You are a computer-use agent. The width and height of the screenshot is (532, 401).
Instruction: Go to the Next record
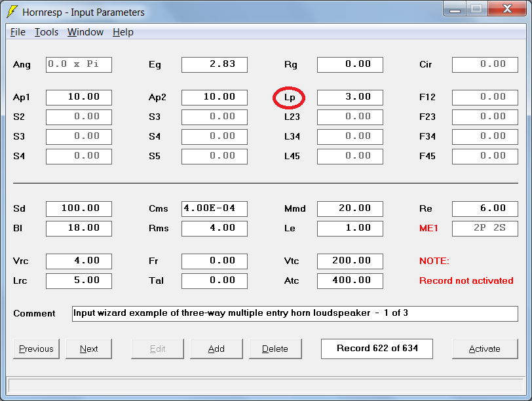tap(88, 349)
